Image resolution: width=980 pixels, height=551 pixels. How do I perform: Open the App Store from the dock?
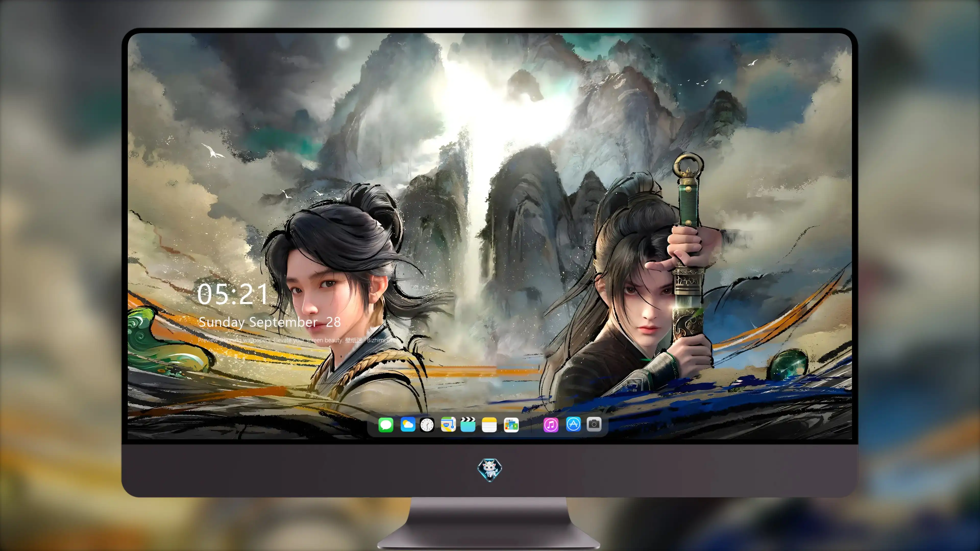pos(573,424)
